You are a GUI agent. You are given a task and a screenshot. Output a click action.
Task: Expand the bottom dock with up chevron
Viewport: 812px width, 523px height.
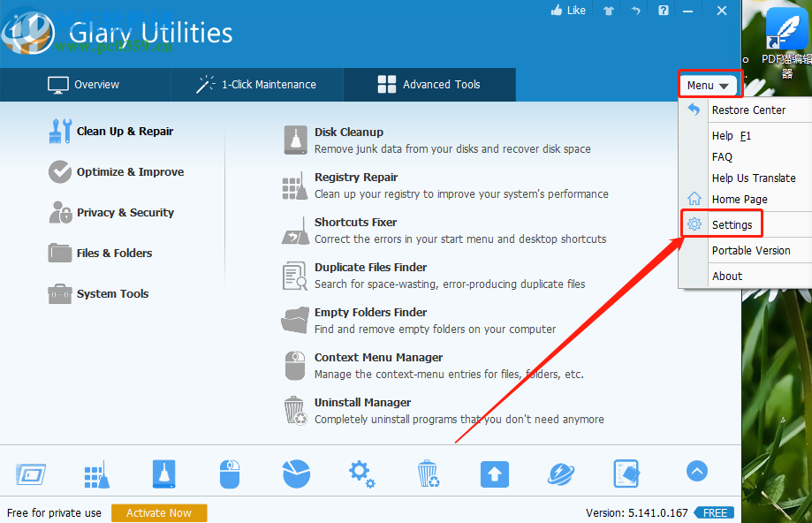697,471
